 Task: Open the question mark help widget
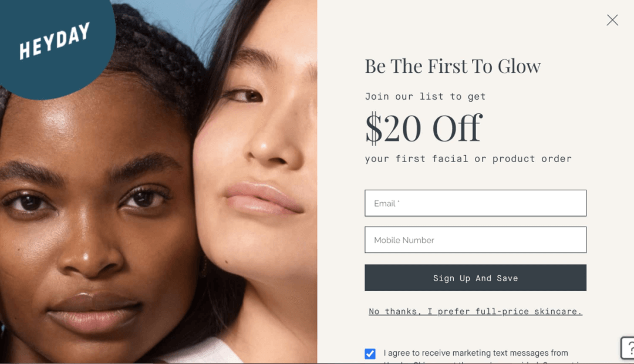pyautogui.click(x=628, y=348)
